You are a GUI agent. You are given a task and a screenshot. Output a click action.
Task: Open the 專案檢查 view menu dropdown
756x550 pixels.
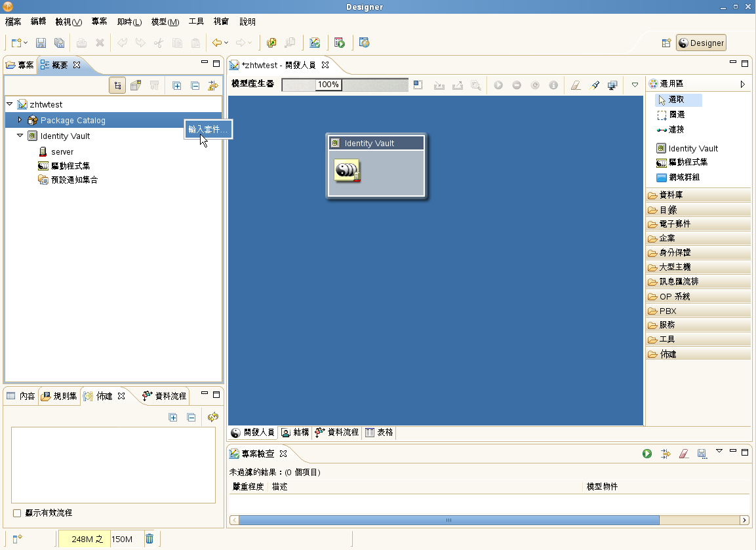[x=719, y=451]
